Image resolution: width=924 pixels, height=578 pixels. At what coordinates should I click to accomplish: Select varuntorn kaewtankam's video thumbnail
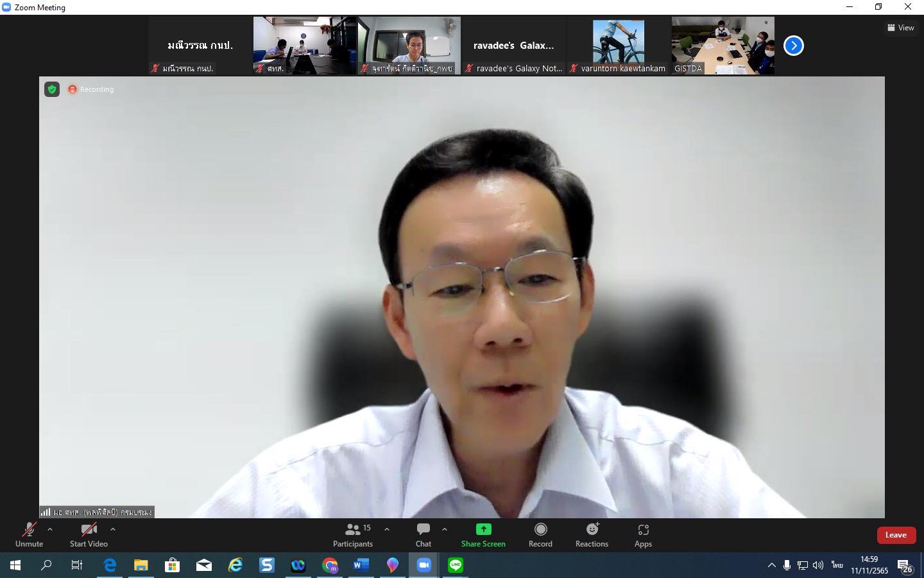pyautogui.click(x=619, y=46)
